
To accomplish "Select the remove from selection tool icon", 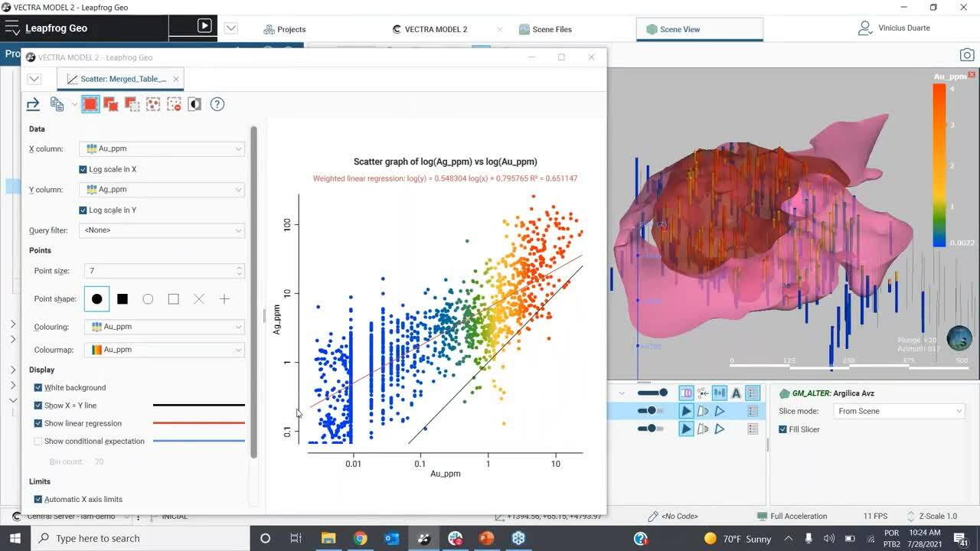I will (132, 104).
